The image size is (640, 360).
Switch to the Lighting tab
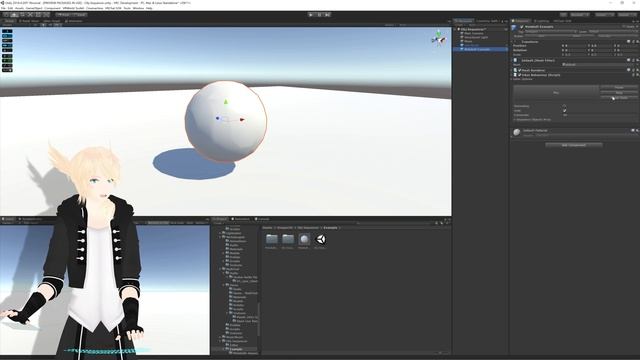click(x=542, y=21)
